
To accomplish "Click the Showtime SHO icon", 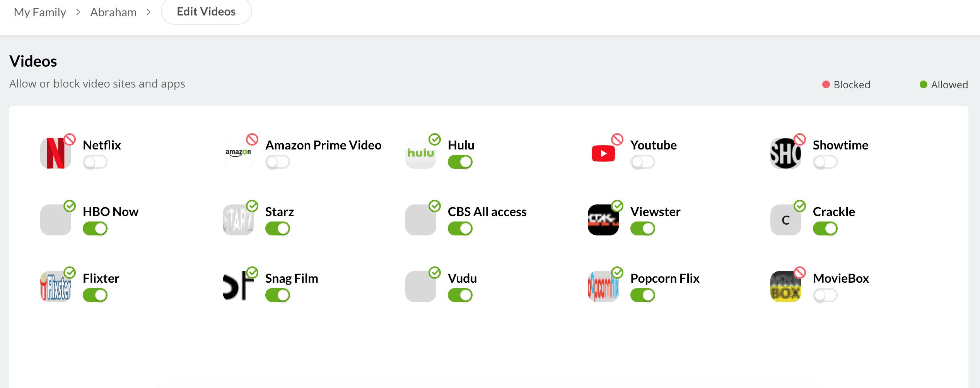I will coord(785,153).
